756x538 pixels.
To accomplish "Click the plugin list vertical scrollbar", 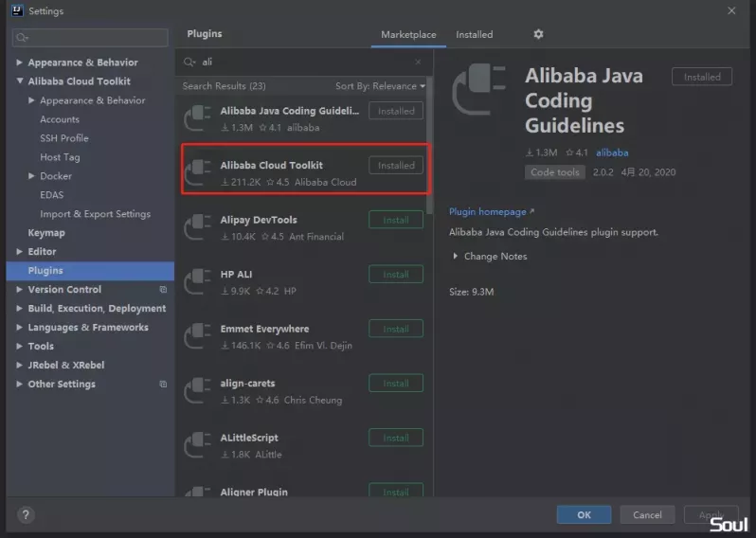I will pyautogui.click(x=429, y=145).
